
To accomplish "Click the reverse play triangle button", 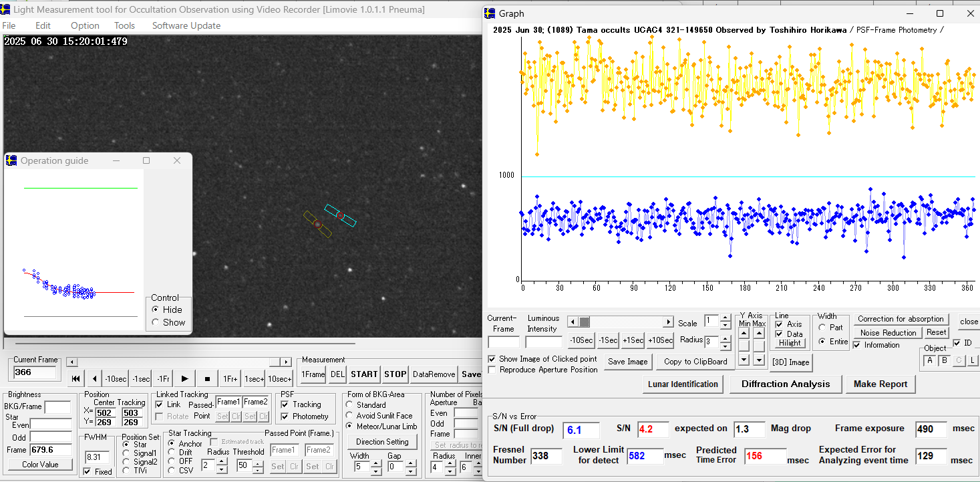I will tap(94, 379).
